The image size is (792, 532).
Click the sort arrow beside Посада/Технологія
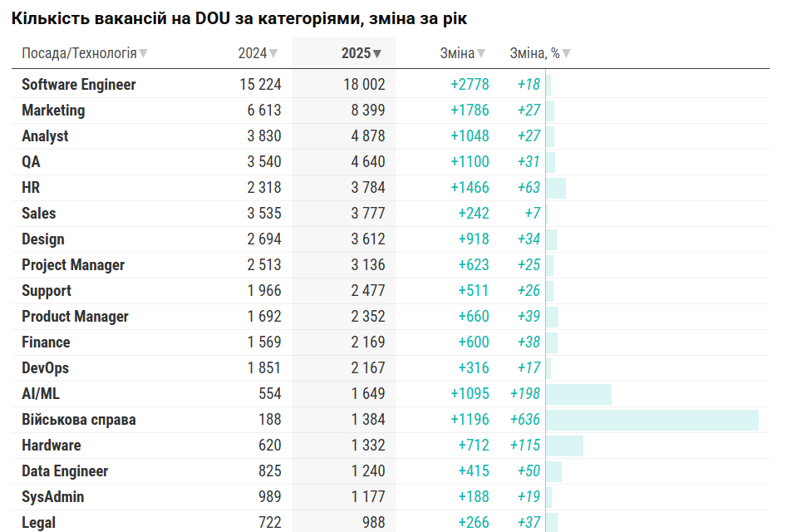click(x=144, y=54)
